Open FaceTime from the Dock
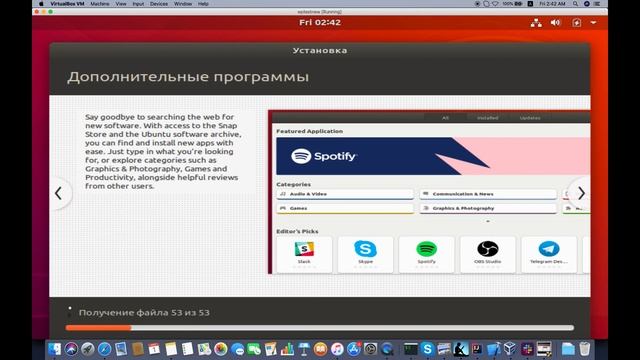The height and width of the screenshot is (360, 640). click(254, 349)
